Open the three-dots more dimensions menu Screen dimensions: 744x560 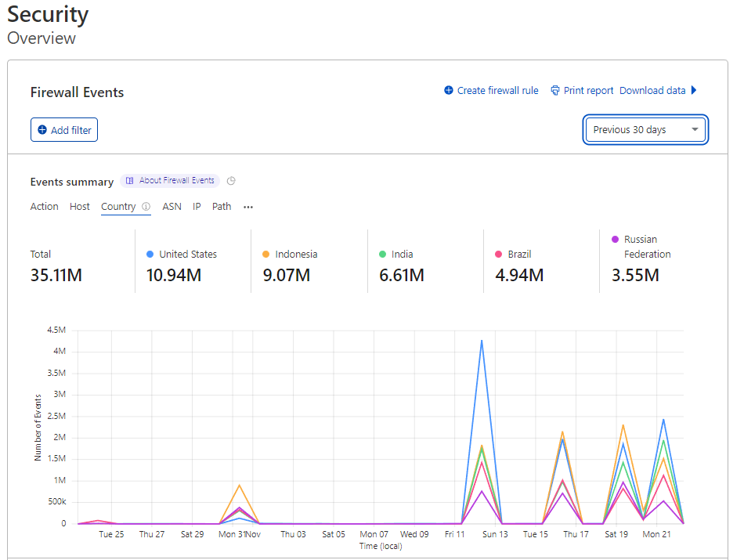click(x=248, y=208)
